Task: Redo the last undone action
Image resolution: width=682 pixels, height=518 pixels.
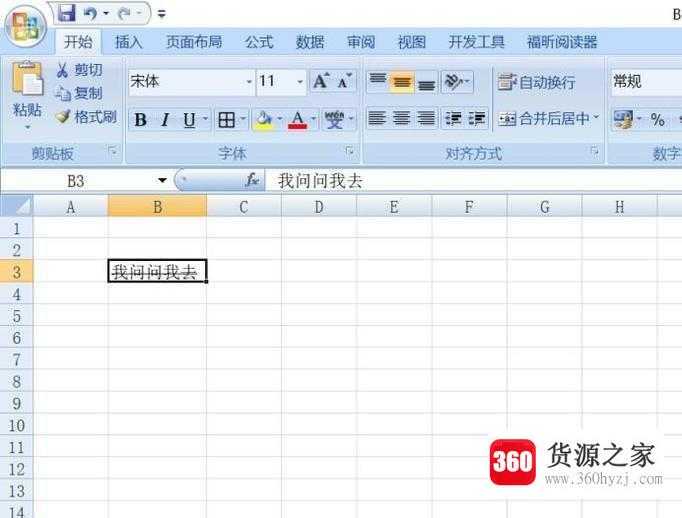Action: (x=124, y=14)
